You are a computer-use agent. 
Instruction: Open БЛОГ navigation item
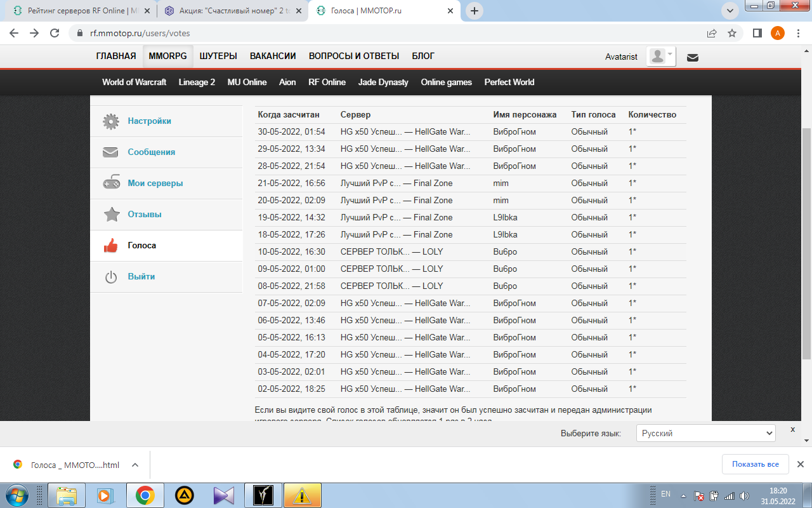423,56
